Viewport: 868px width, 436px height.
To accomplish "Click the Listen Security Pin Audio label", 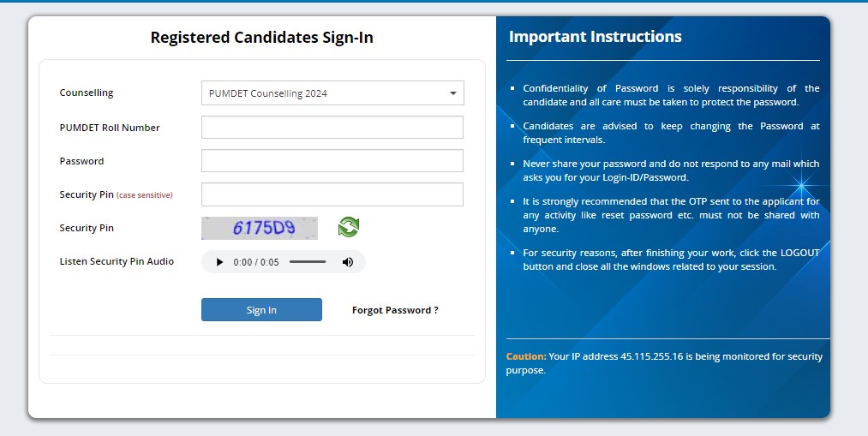I will pos(117,262).
